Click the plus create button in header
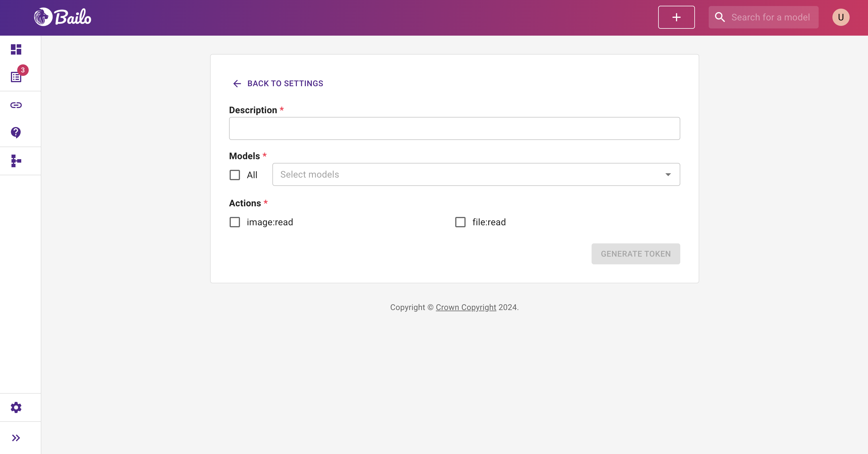 (676, 17)
